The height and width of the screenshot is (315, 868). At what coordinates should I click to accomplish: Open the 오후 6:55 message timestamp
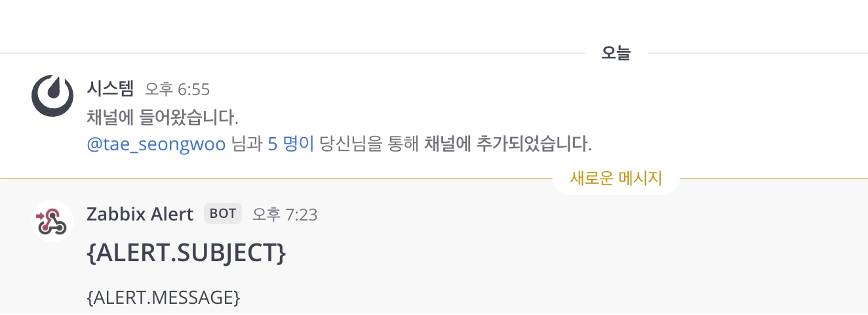tap(178, 89)
